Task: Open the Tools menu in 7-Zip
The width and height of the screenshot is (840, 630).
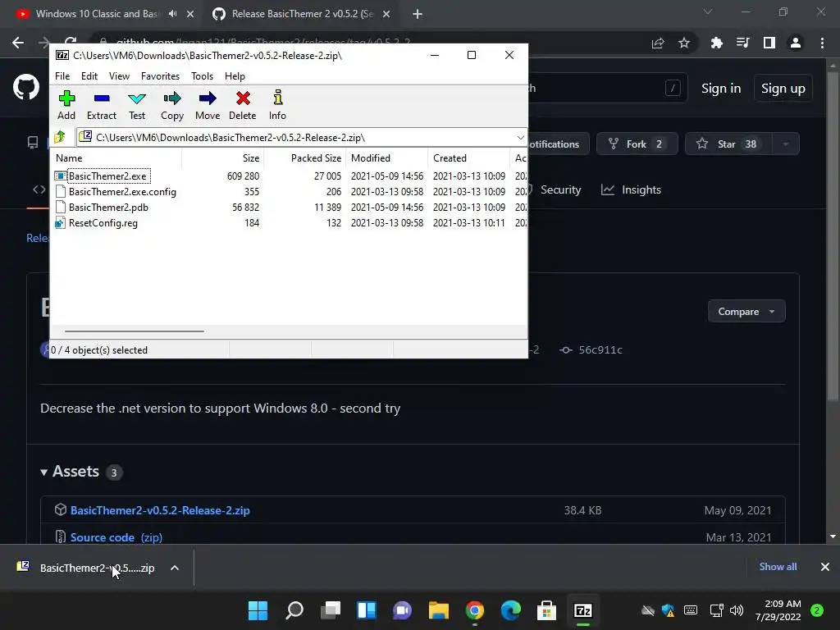Action: coord(202,76)
